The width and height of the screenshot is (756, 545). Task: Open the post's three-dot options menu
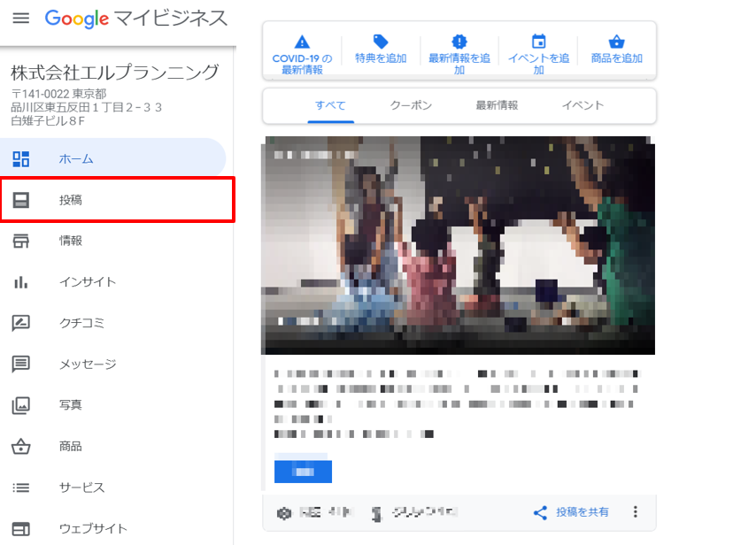coord(636,511)
